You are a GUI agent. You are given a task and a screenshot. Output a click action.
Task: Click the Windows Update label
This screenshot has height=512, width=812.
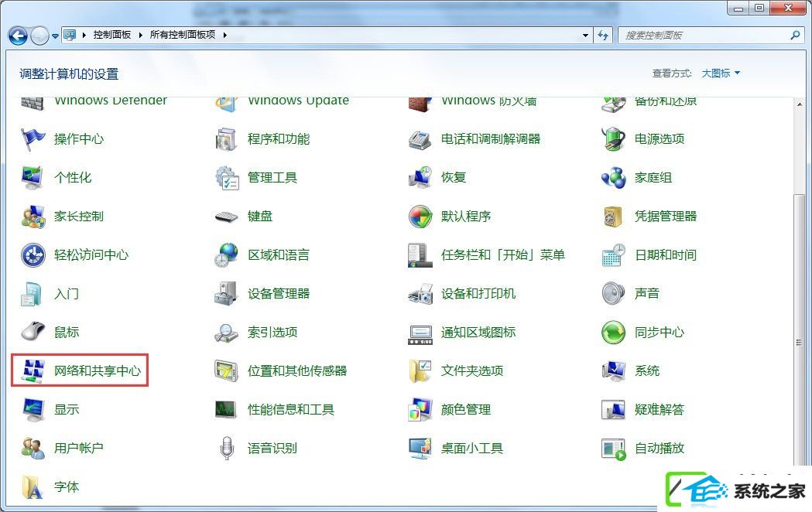pos(298,101)
